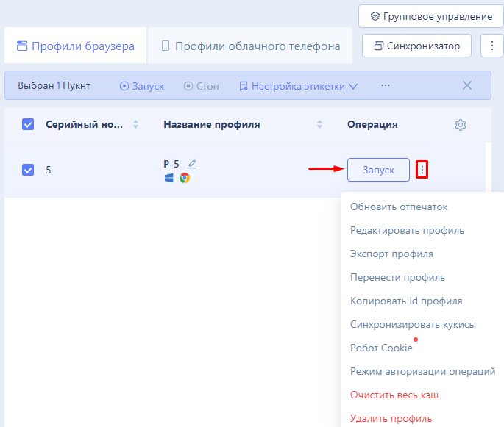This screenshot has height=427, width=504.
Task: Select Копировать Id профиля
Action: [406, 301]
